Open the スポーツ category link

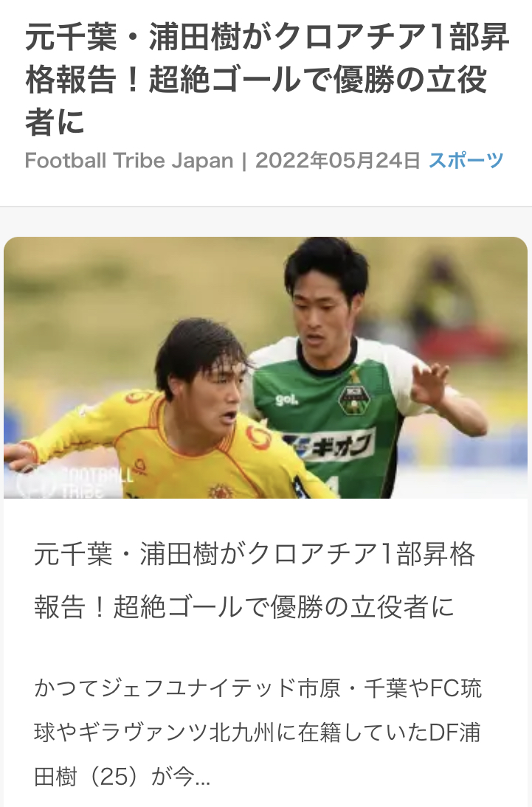pos(466,160)
